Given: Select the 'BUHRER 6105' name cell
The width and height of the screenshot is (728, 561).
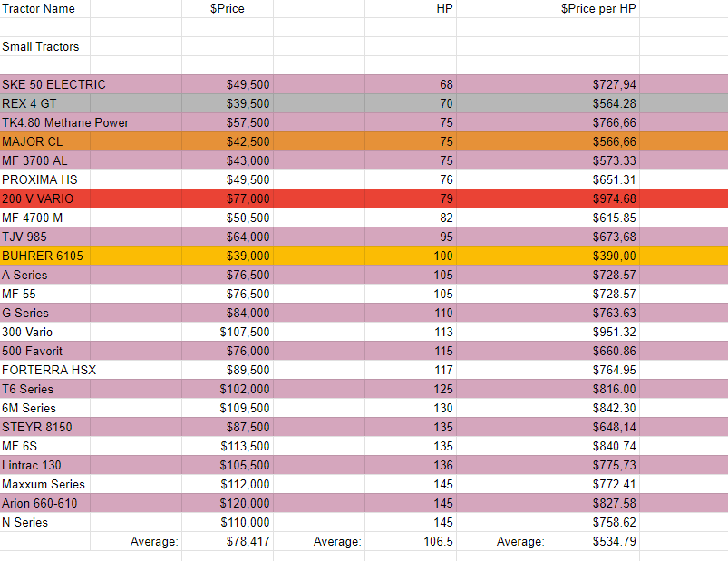Looking at the screenshot, I should pos(45,256).
